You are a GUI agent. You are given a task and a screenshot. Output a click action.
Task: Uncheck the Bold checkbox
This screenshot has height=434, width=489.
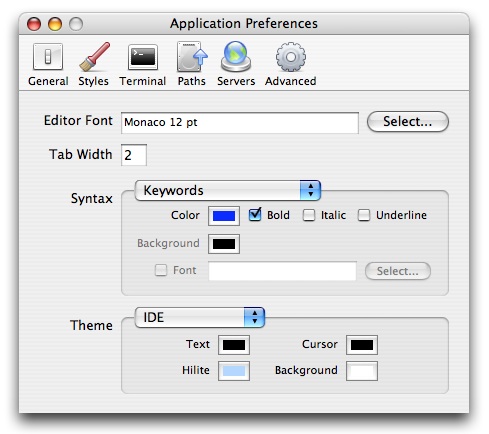coord(255,215)
